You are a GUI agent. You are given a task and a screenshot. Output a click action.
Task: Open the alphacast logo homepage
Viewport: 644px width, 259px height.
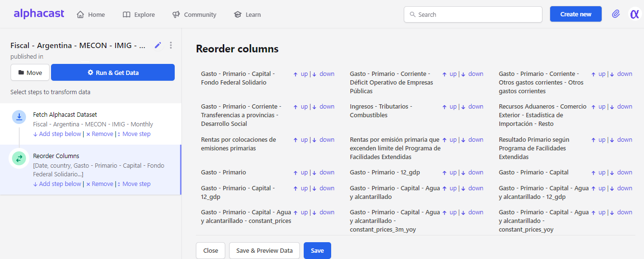tap(39, 14)
